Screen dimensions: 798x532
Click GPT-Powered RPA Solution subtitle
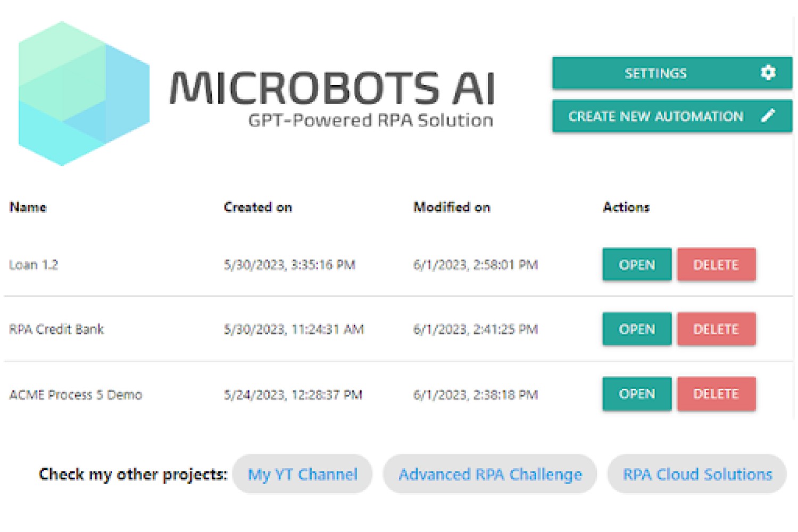click(371, 120)
